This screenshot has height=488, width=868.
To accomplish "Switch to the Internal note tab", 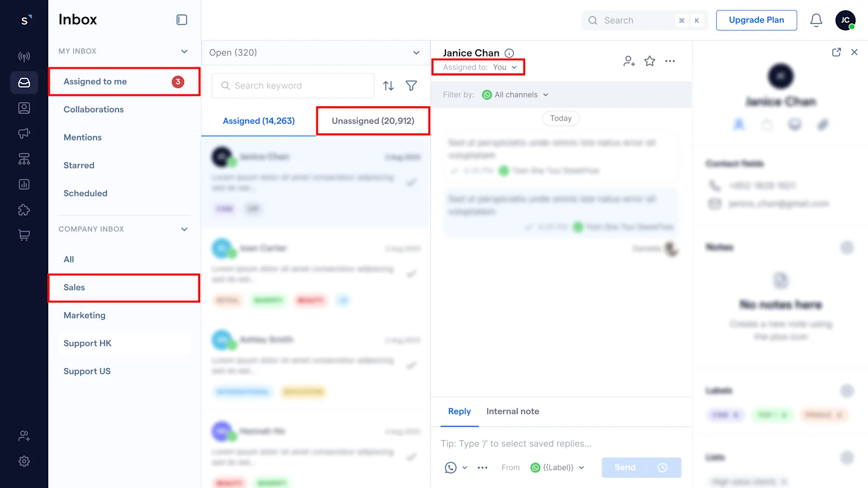I will click(512, 411).
